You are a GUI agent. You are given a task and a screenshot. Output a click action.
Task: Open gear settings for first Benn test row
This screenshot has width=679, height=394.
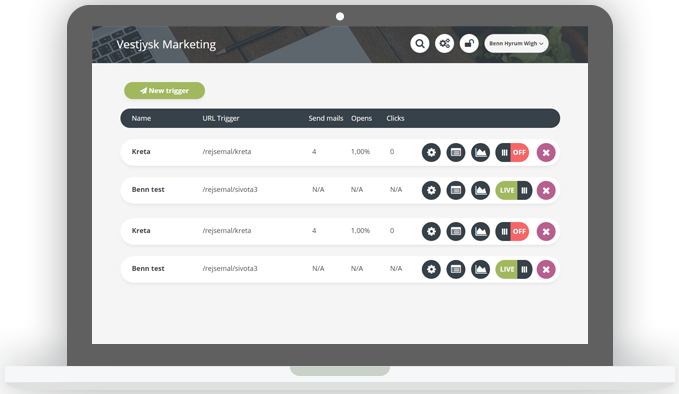[x=431, y=191]
